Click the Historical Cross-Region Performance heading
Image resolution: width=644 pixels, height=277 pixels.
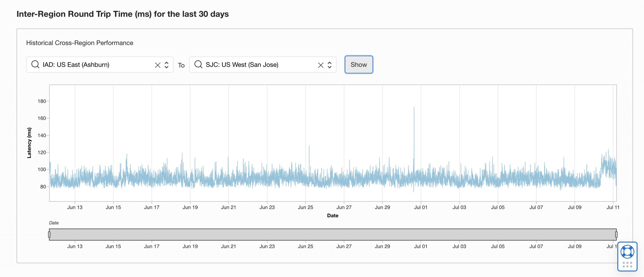click(x=79, y=43)
